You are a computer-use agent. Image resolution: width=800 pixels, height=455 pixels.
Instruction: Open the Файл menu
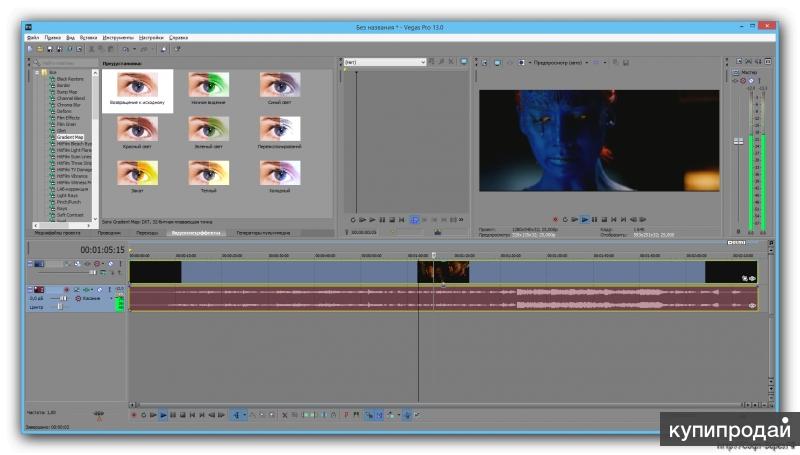[33, 38]
